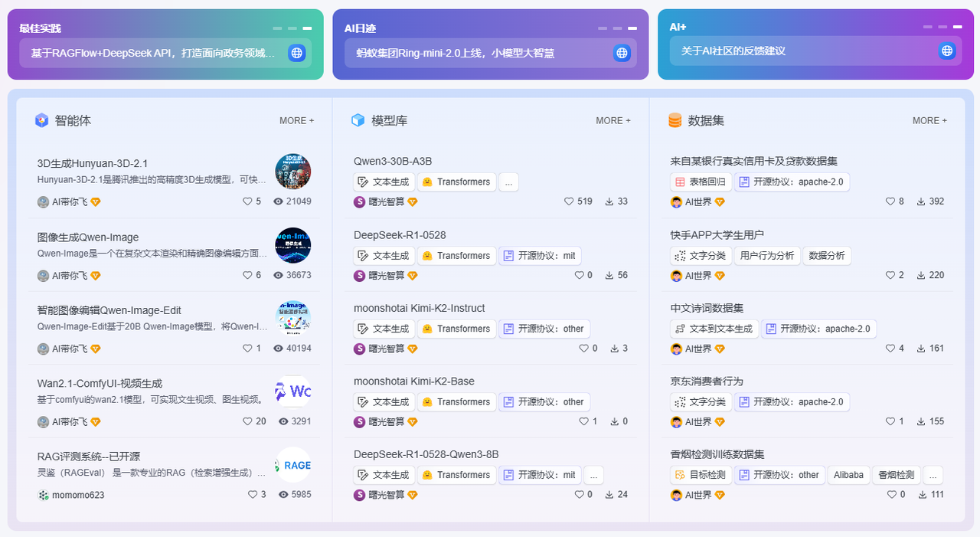Open the RAG评测系统 logo thumbnail
The width and height of the screenshot is (980, 537).
[293, 465]
